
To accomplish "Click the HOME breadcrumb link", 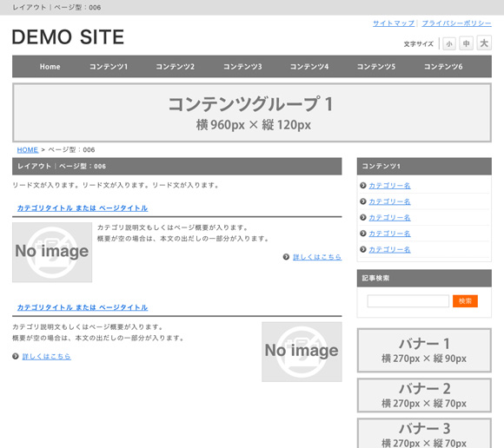I will coord(28,150).
